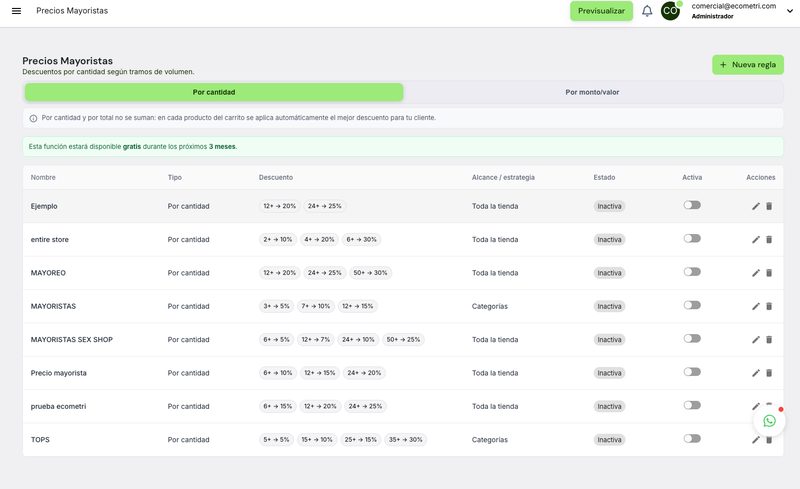Click the CO user avatar

[670, 11]
